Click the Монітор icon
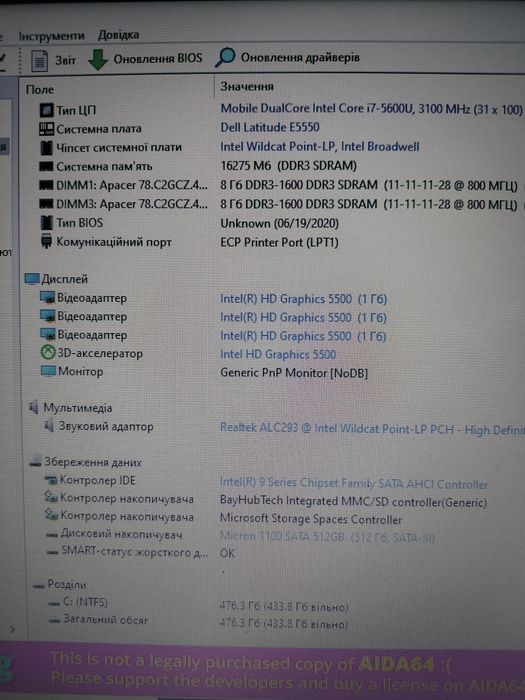525x700 pixels. click(48, 371)
